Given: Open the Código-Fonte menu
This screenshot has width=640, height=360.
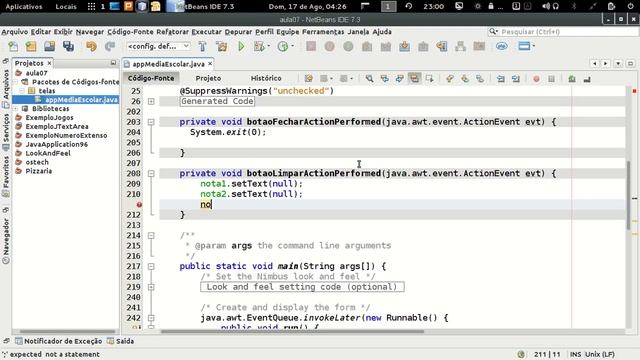Looking at the screenshot, I should point(130,32).
